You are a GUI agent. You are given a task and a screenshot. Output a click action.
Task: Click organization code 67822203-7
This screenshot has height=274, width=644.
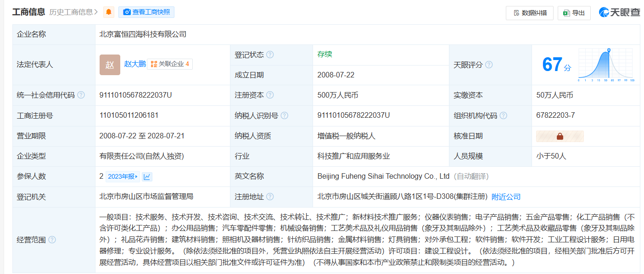coord(555,115)
